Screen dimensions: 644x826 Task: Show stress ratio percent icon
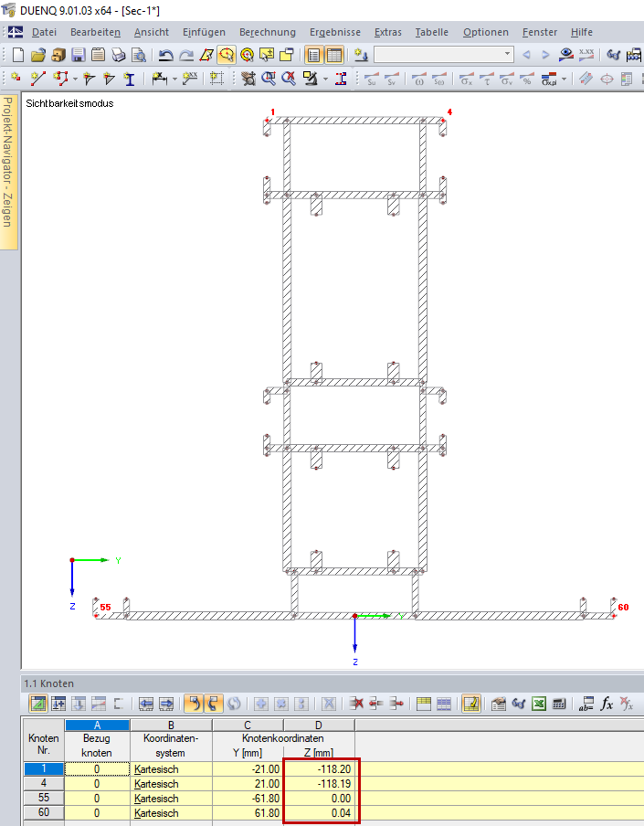[526, 79]
